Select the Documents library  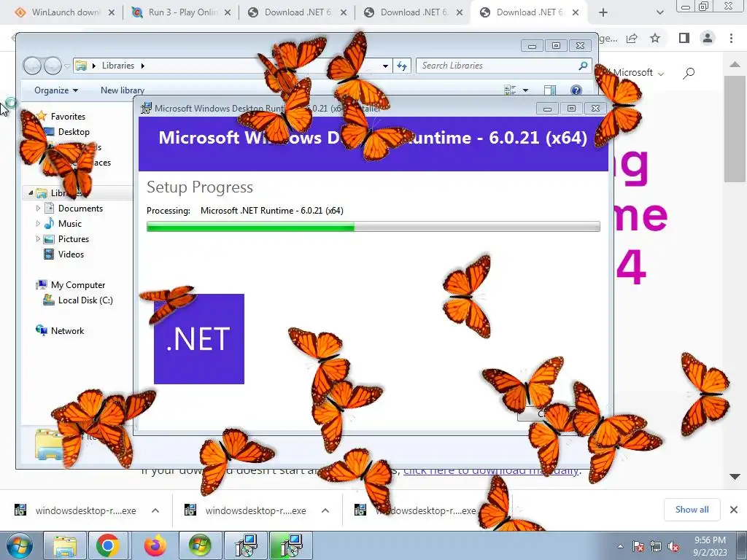click(80, 209)
